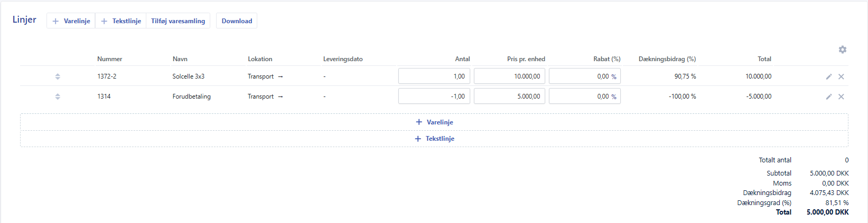
Task: Click the top Varelinje button
Action: coord(71,21)
